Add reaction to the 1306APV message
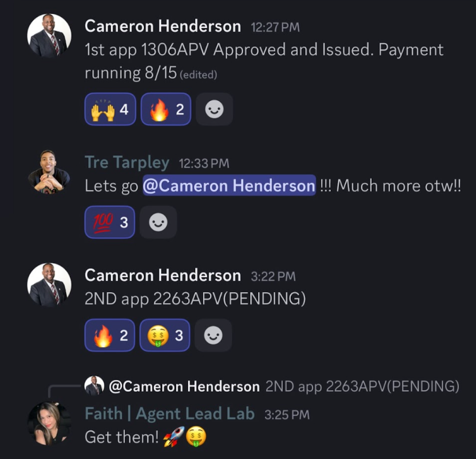 point(214,109)
